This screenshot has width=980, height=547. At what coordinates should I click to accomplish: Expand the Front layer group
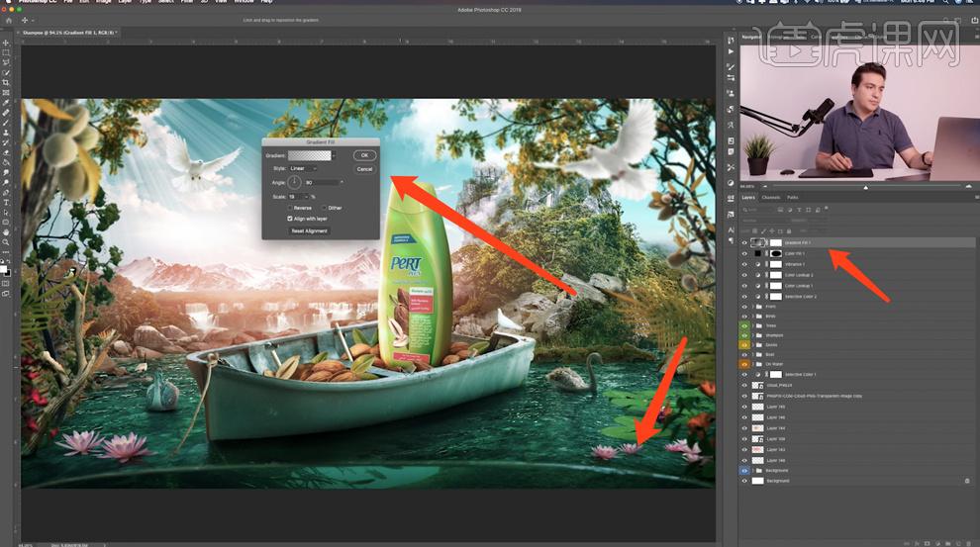(x=753, y=307)
